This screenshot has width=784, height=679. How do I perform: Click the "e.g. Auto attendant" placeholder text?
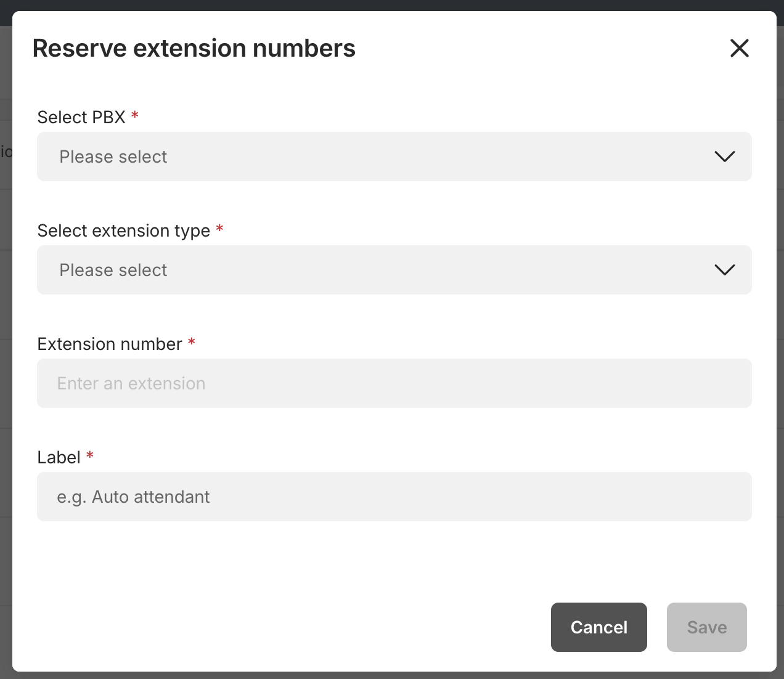point(133,497)
